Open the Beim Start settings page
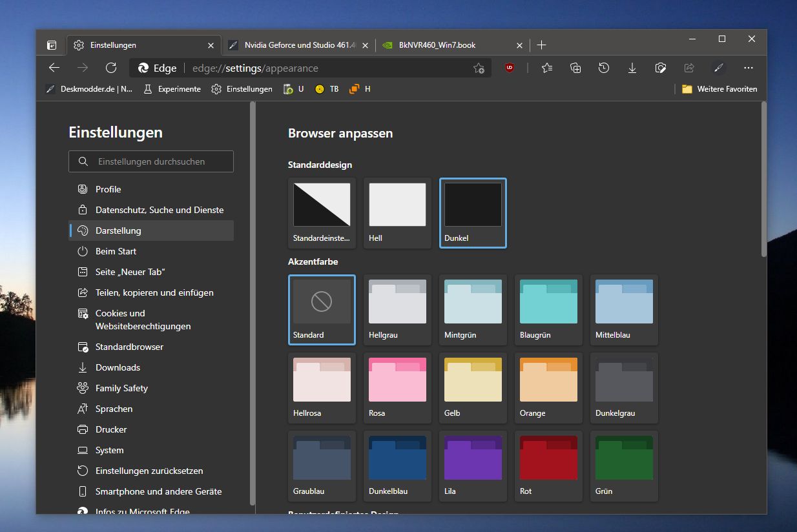Image resolution: width=797 pixels, height=532 pixels. pyautogui.click(x=151, y=251)
